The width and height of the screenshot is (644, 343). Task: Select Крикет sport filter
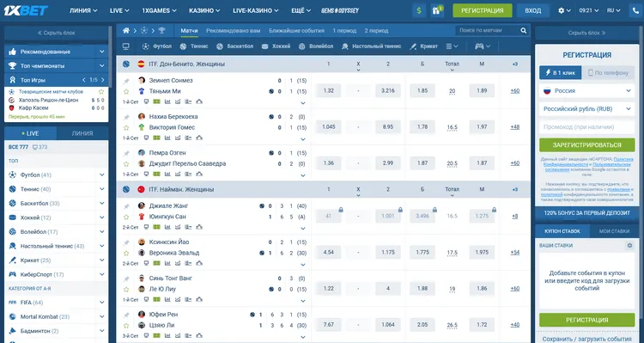click(424, 46)
